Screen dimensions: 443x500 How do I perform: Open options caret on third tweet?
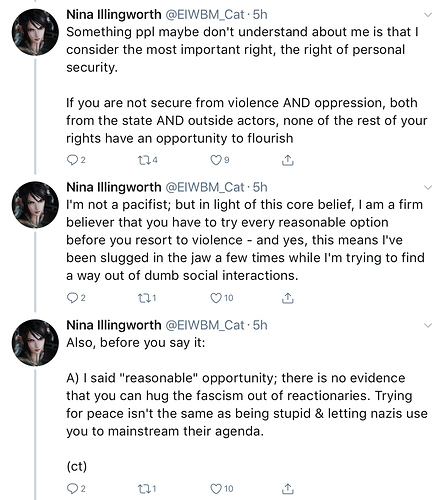[x=428, y=325]
